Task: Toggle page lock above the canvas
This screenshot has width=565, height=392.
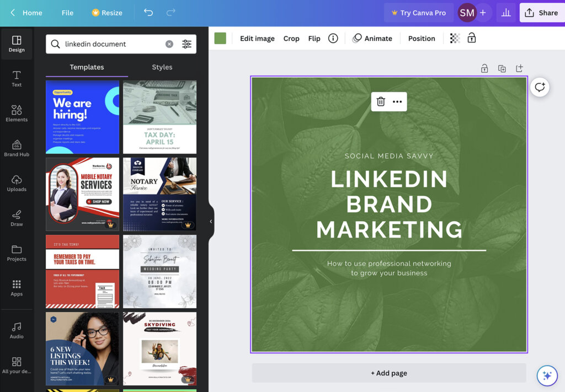Action: (484, 68)
